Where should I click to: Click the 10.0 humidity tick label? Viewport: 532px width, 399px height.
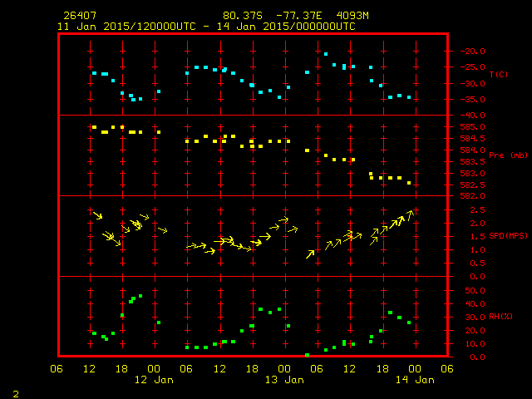tap(475, 343)
